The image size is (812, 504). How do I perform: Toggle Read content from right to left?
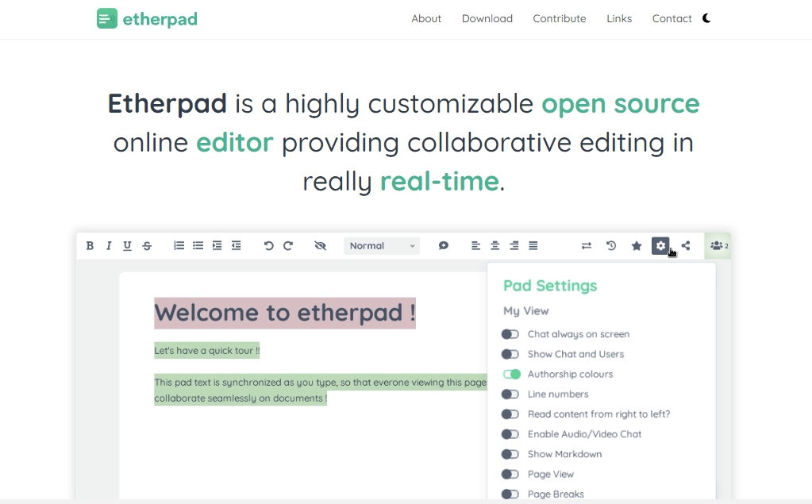click(x=510, y=414)
